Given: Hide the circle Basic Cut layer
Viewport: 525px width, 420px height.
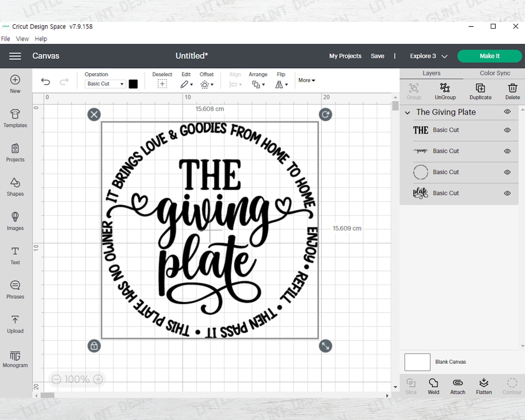Looking at the screenshot, I should pyautogui.click(x=507, y=172).
